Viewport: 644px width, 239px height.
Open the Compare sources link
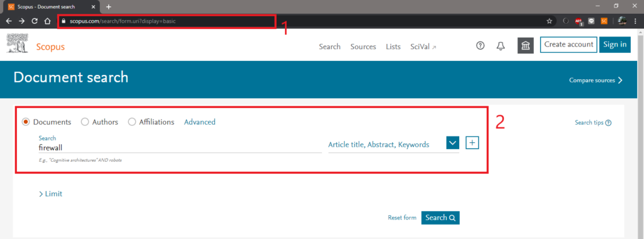point(596,80)
